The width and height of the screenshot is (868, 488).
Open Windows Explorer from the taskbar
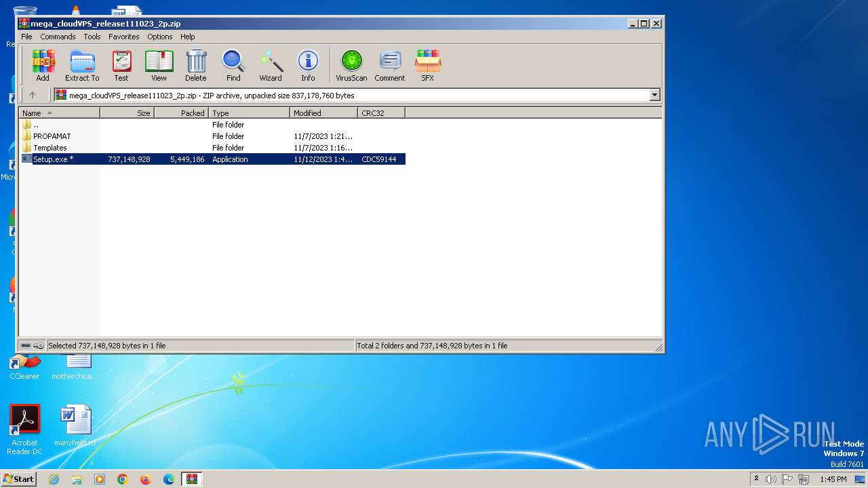[77, 479]
